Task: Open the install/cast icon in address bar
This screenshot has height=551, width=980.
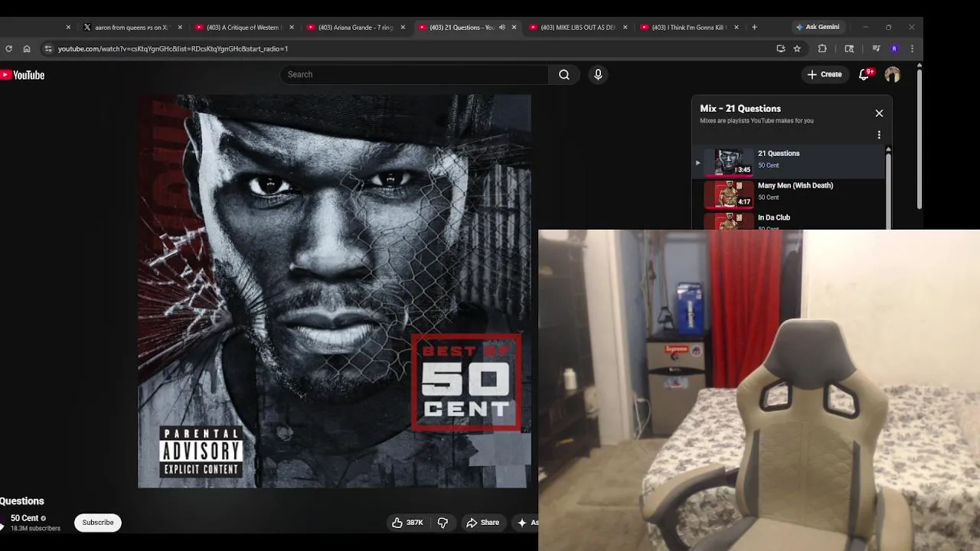Action: click(780, 48)
